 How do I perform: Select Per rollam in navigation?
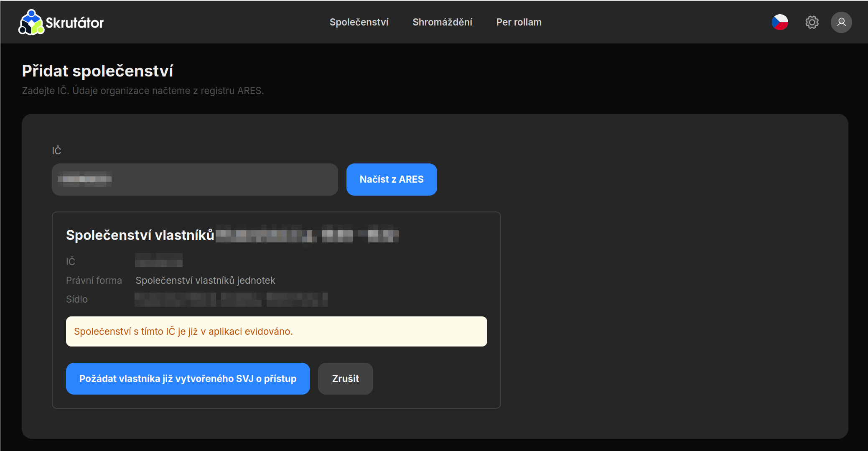(x=519, y=22)
